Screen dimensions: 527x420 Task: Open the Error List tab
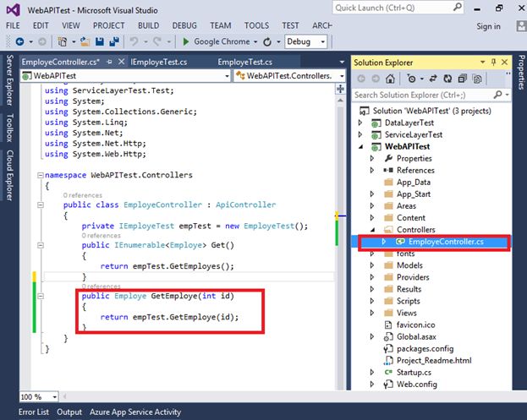pos(34,412)
